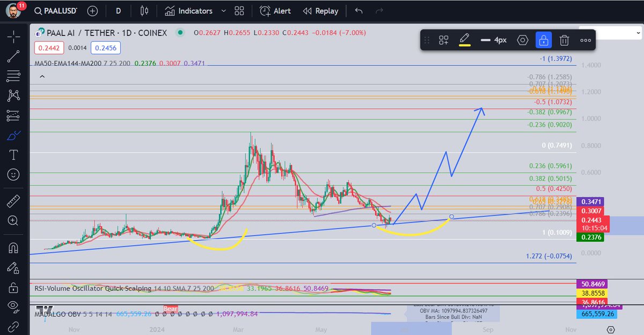Viewport: 644px width, 335px height.
Task: Toggle the lock on selected drawing
Action: point(544,40)
